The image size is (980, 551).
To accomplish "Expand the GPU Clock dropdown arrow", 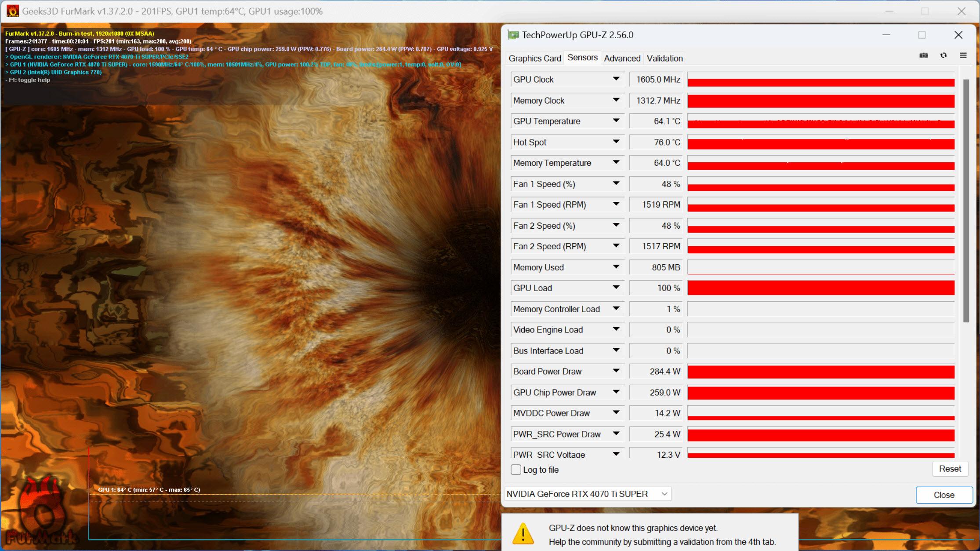I will pyautogui.click(x=616, y=79).
